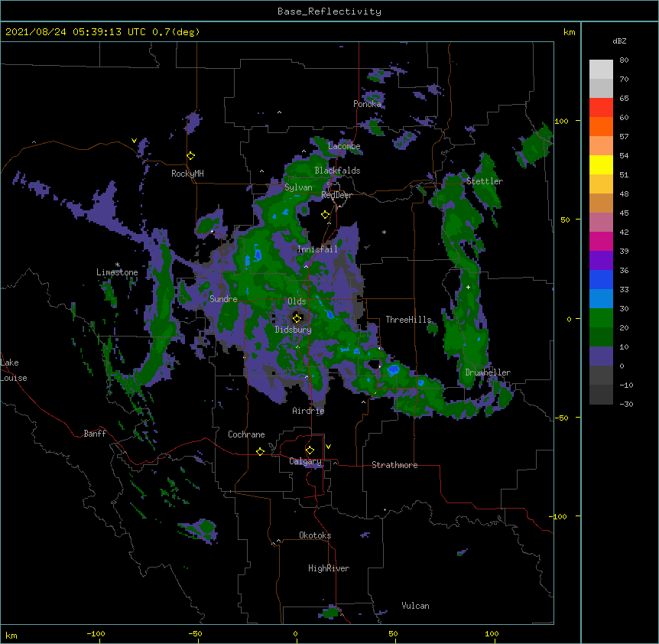Pick the red 65-60 dBZ legend swatch
The height and width of the screenshot is (644, 659).
(x=601, y=108)
